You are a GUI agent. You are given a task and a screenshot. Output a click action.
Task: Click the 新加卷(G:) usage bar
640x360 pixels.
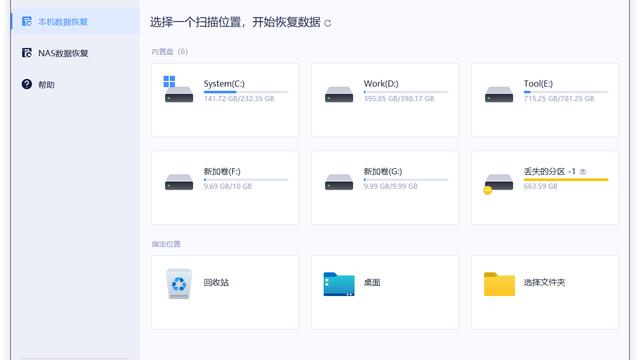[406, 180]
